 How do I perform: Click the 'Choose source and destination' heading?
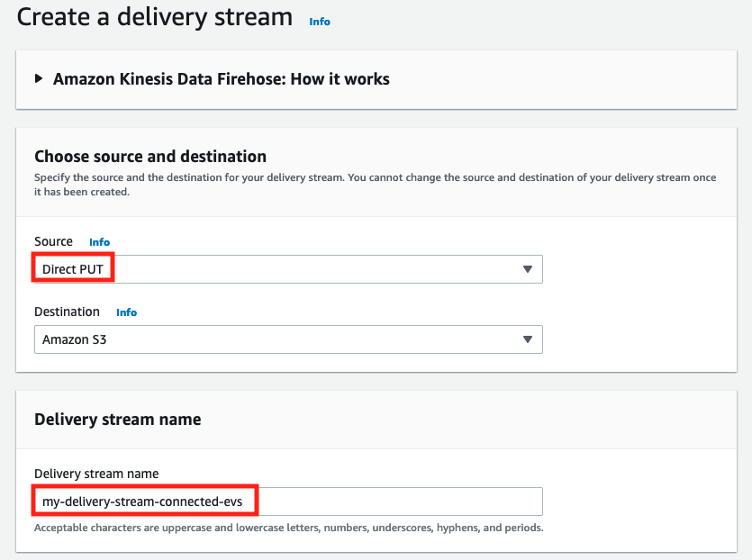[x=150, y=157]
